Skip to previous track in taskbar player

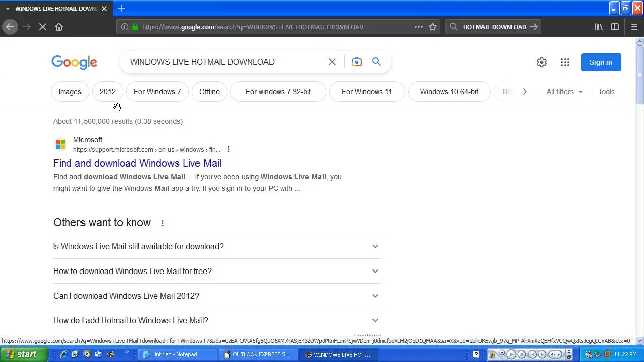532,354
